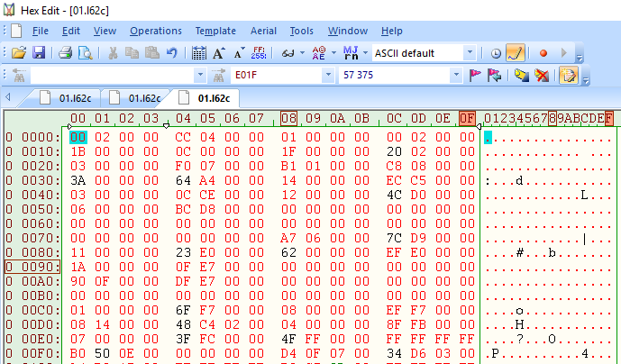The image size is (621, 364).
Task: Click the highlighted 0F column header
Action: coord(467,118)
